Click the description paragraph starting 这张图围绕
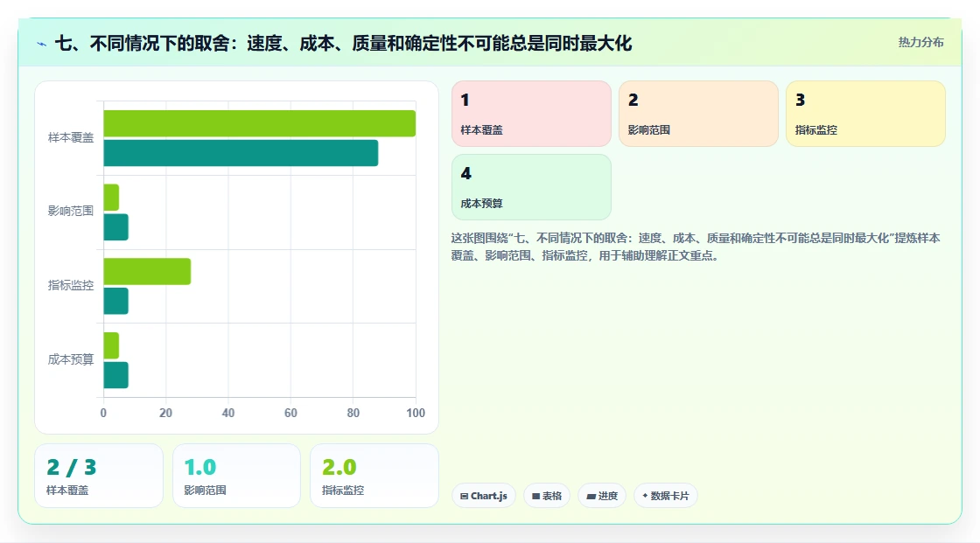Image resolution: width=980 pixels, height=543 pixels. coord(696,247)
